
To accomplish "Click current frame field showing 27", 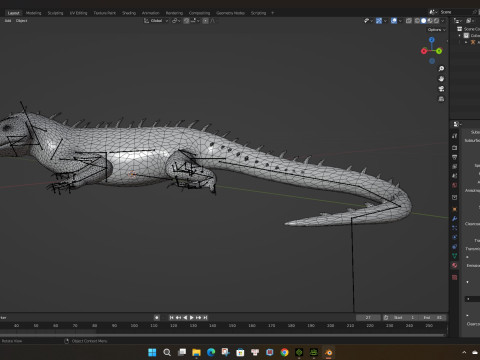I will [368, 317].
